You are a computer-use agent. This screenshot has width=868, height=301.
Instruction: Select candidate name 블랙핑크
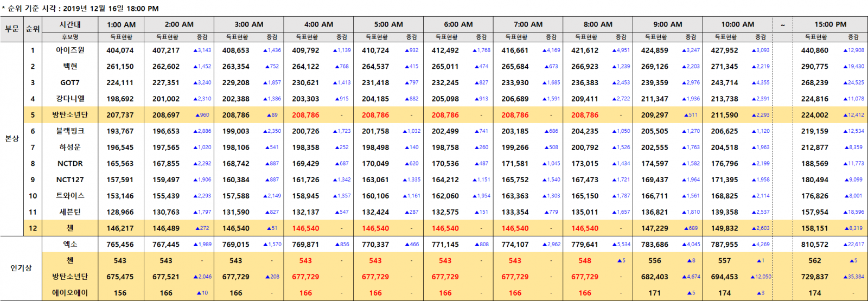[x=70, y=131]
